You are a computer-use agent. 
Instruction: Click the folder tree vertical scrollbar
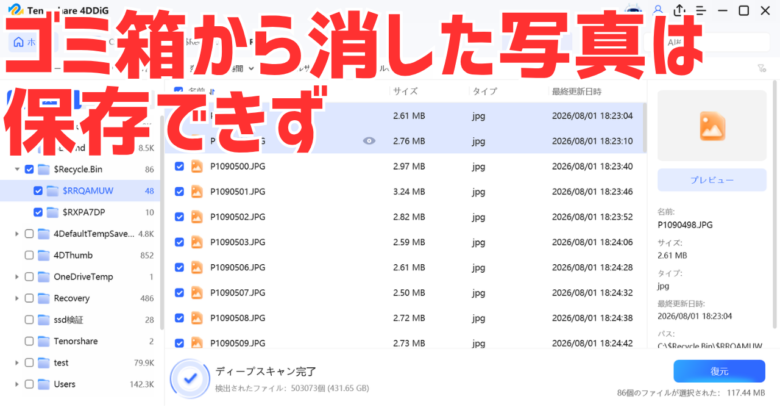point(161,224)
